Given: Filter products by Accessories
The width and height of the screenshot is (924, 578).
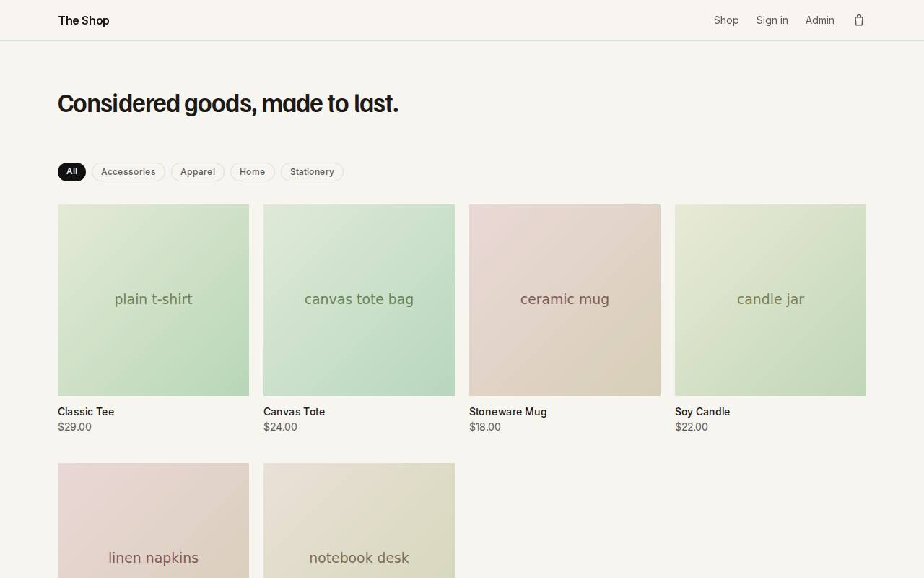Looking at the screenshot, I should pyautogui.click(x=128, y=172).
